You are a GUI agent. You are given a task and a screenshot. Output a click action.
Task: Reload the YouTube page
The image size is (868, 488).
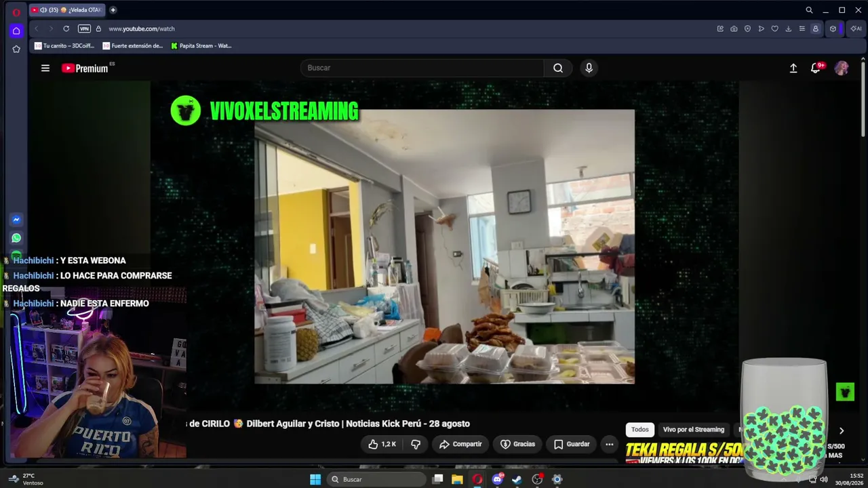(x=66, y=28)
